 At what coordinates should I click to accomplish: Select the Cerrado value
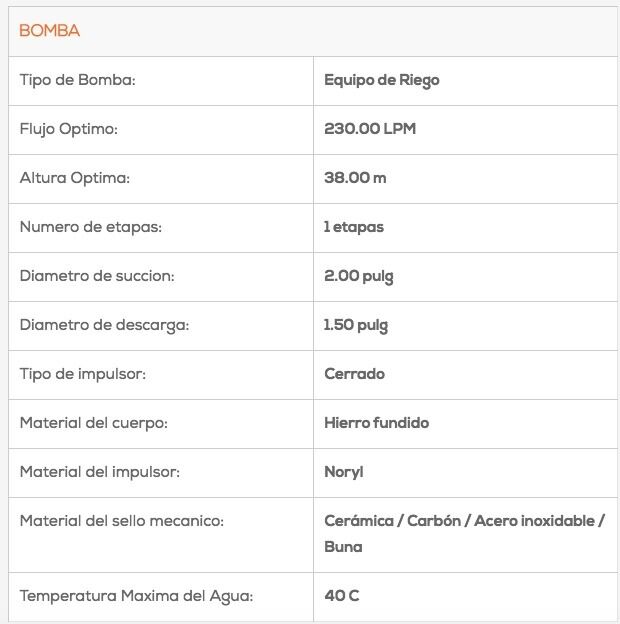(354, 374)
